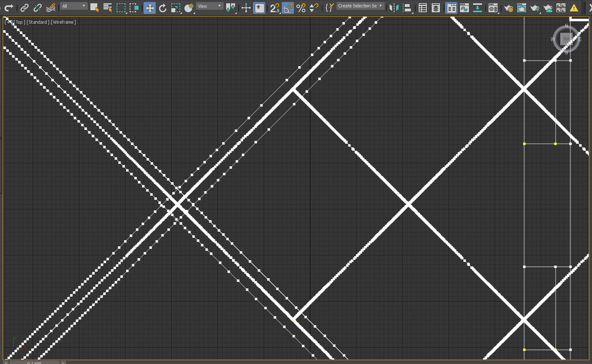Click the Align tool icon
This screenshot has height=364, width=592.
tap(407, 7)
